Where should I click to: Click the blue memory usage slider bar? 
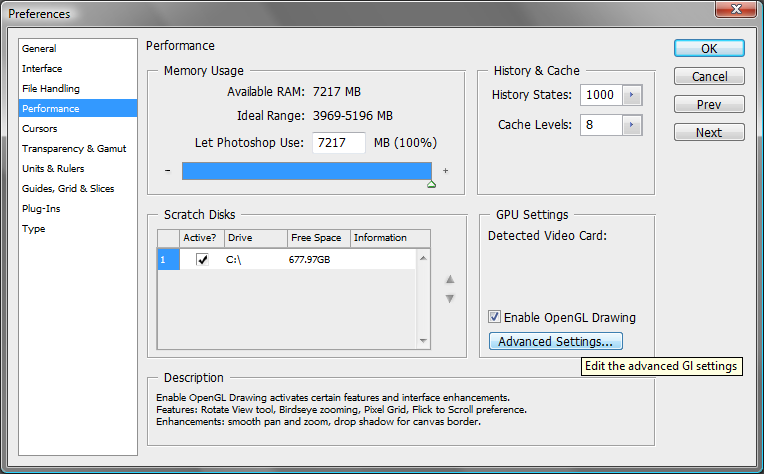pos(306,171)
